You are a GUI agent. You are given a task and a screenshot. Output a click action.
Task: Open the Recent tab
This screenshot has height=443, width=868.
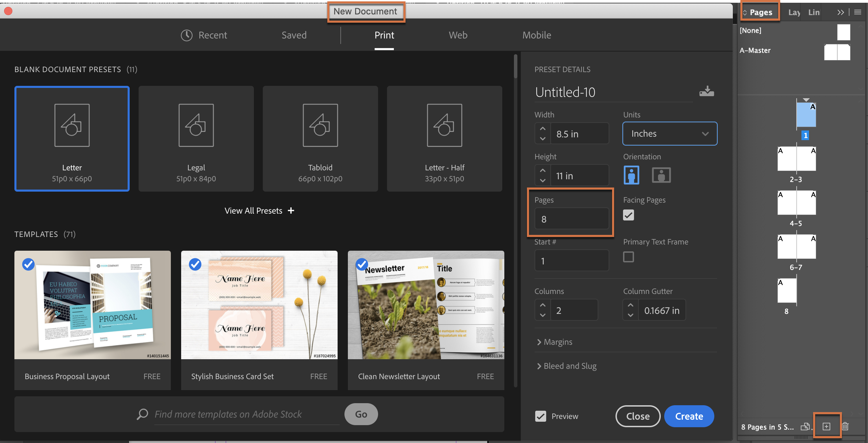(212, 35)
